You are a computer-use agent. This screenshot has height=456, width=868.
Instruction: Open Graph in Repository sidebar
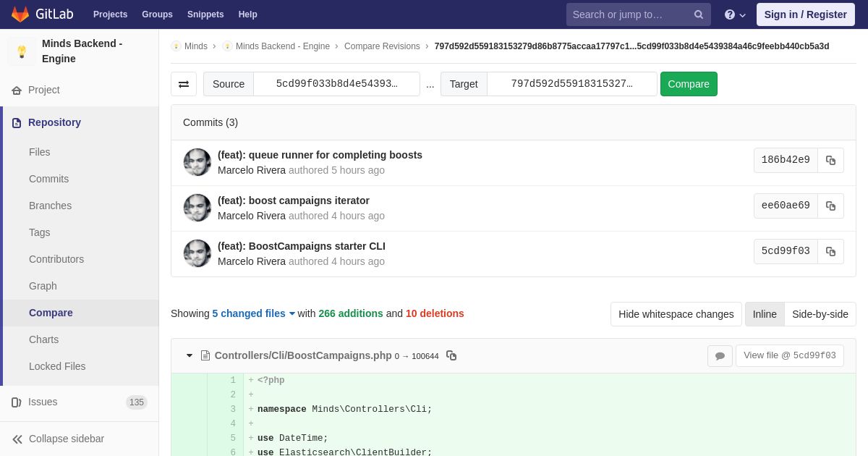(43, 286)
